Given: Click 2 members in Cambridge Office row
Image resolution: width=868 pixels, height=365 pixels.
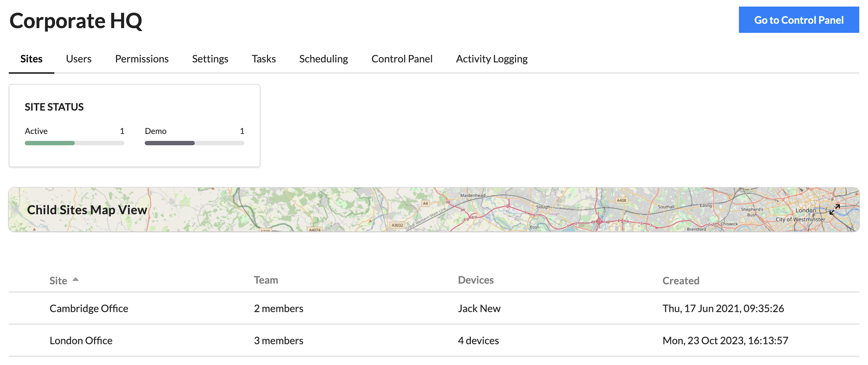Looking at the screenshot, I should click(279, 308).
